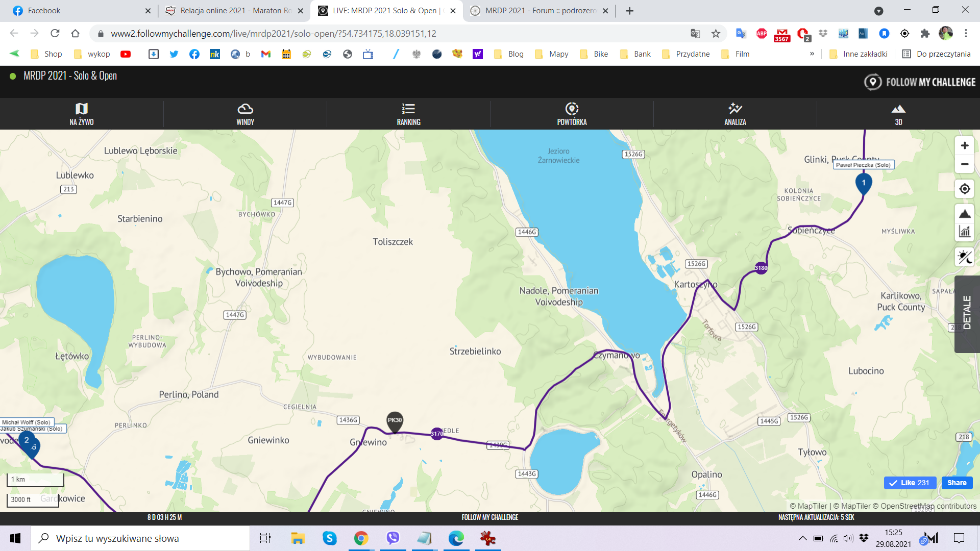
Task: Open the POWTÓRKA replay tab
Action: click(572, 114)
